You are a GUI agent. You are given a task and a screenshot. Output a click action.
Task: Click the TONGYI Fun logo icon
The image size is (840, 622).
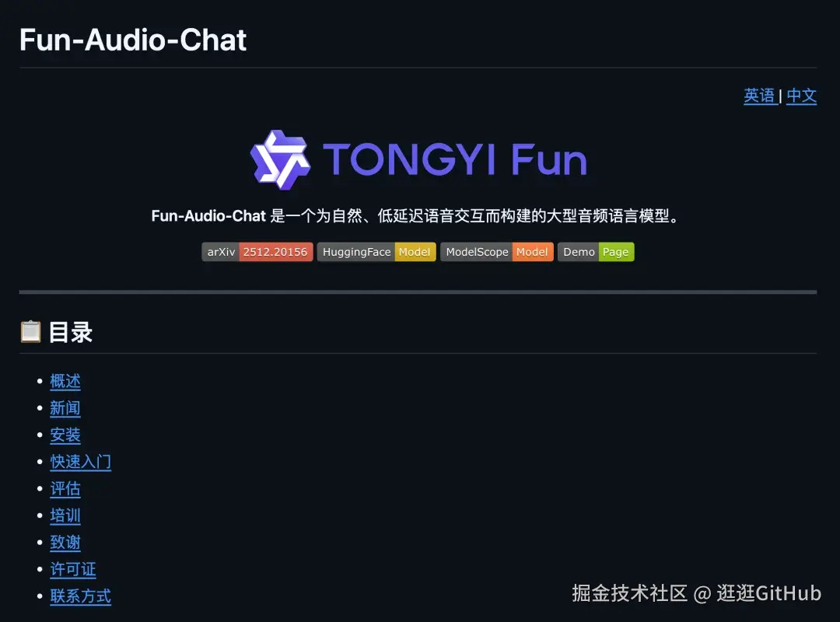(280, 159)
